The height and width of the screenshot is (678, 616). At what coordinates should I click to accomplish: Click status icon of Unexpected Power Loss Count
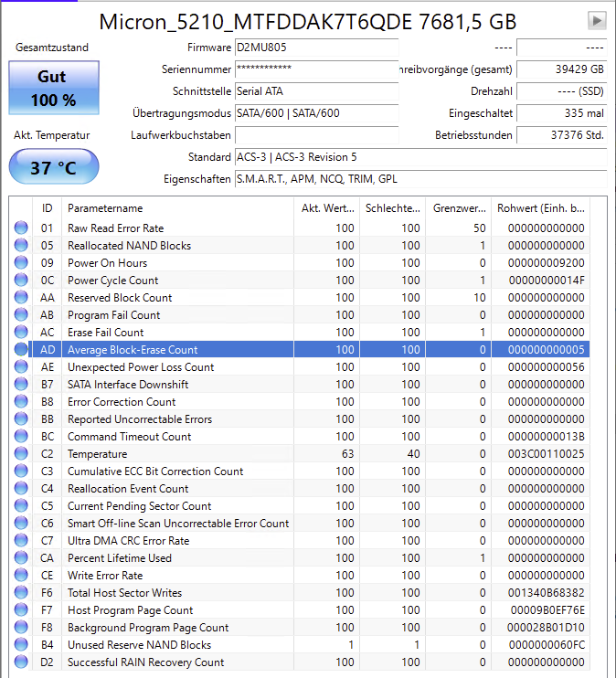21,366
